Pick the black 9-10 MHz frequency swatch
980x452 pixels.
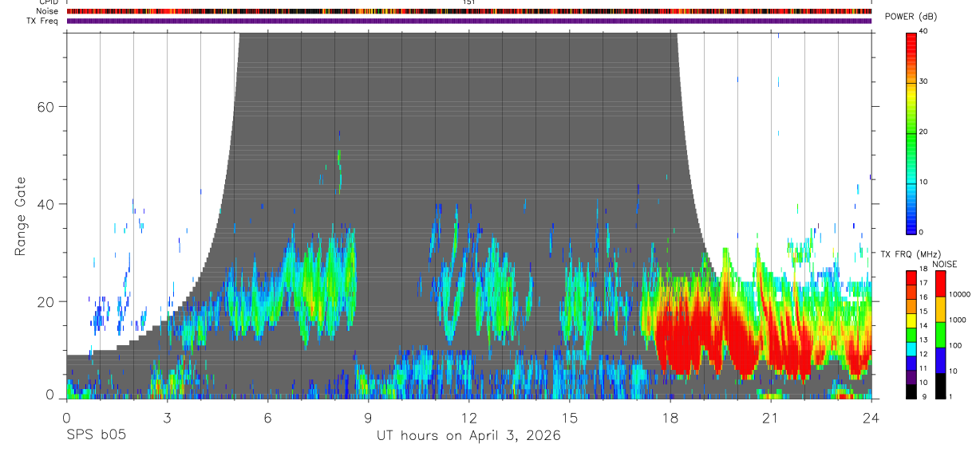click(911, 391)
